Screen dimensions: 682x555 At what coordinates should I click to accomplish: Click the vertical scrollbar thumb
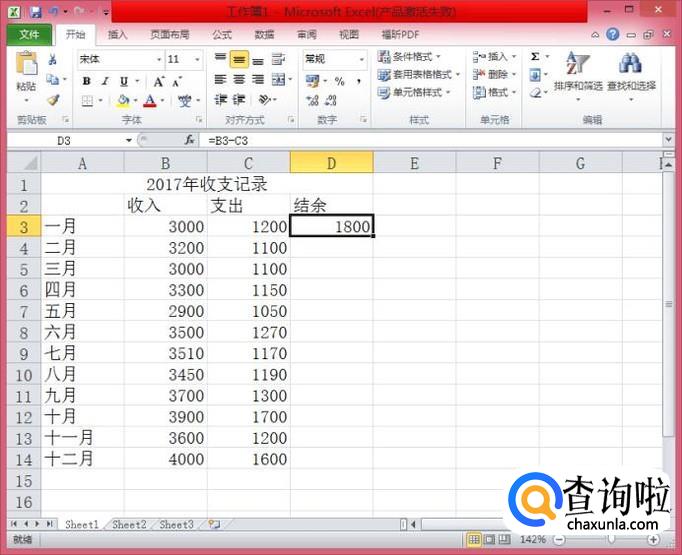click(669, 304)
